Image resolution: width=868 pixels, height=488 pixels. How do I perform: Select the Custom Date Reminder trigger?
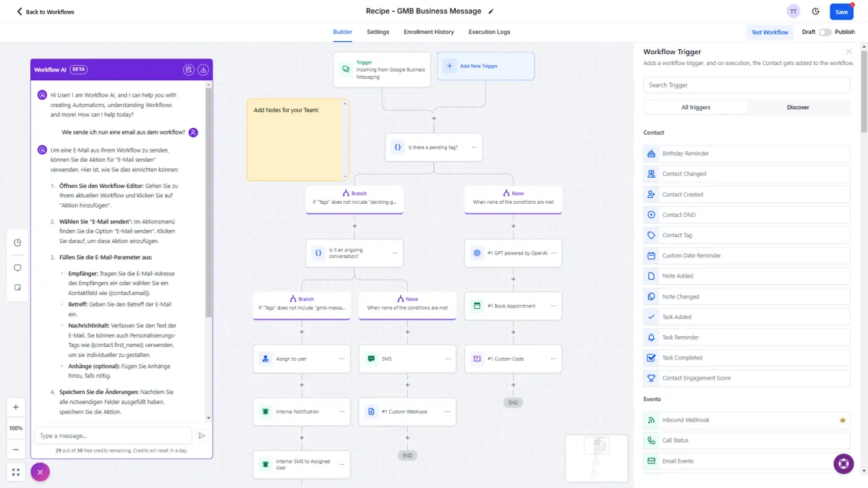click(746, 255)
